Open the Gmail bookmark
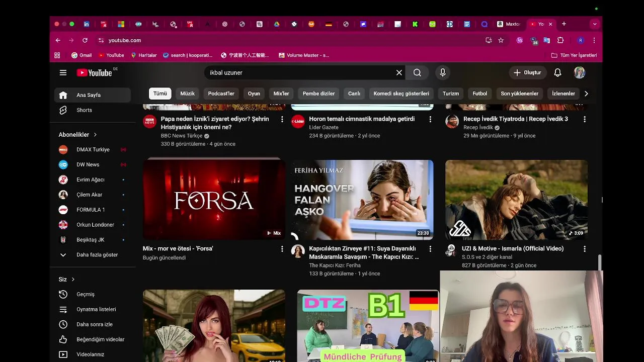 click(x=82, y=55)
